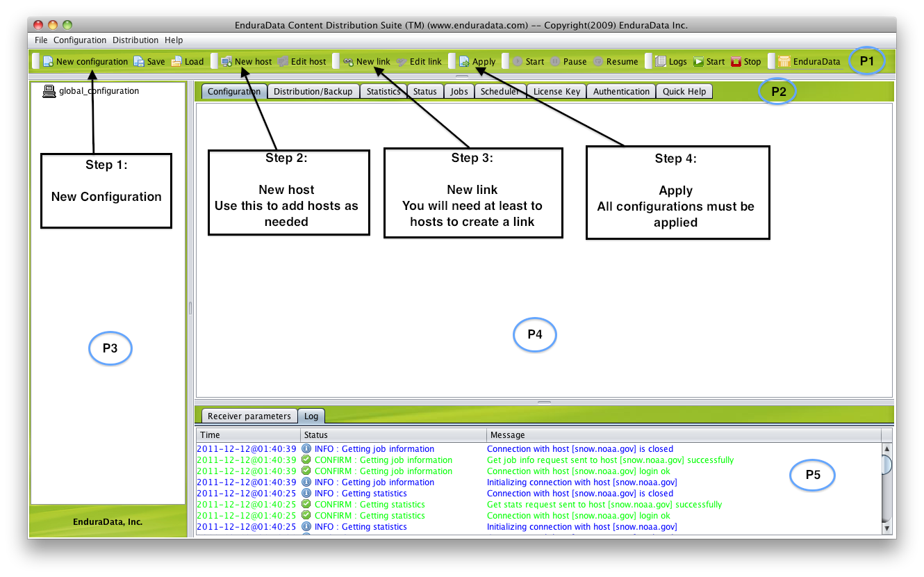
Task: Show the Quick Help tab
Action: tap(684, 91)
